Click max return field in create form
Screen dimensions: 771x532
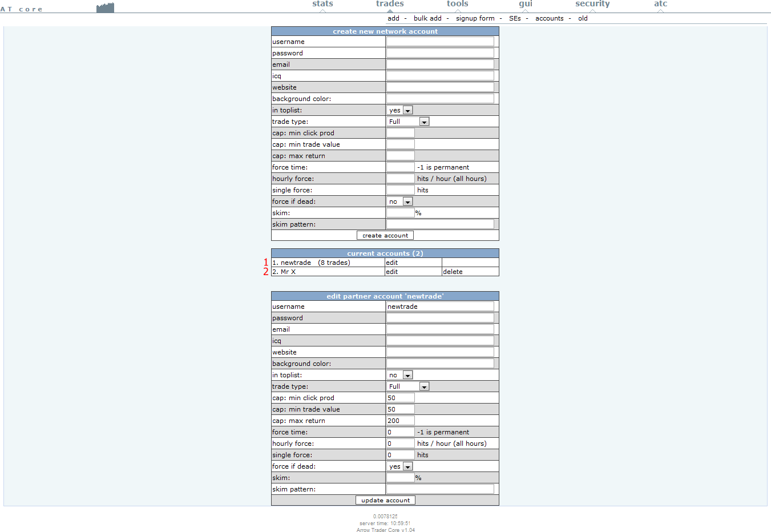coord(401,156)
